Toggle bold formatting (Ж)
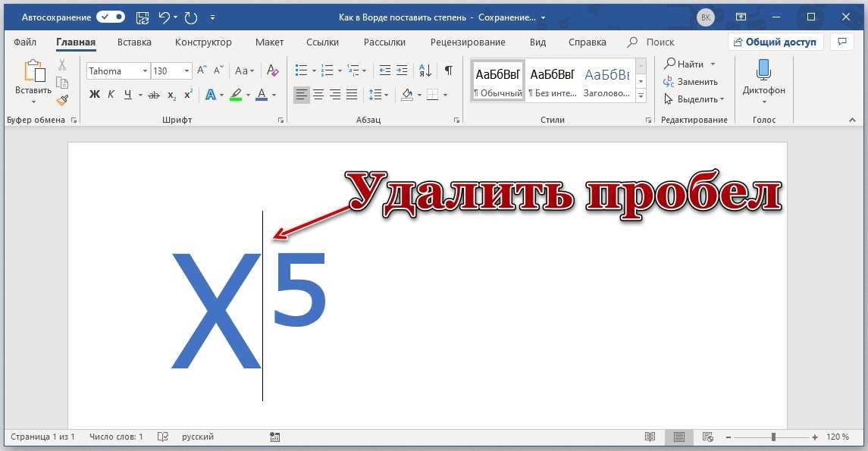 pos(95,95)
